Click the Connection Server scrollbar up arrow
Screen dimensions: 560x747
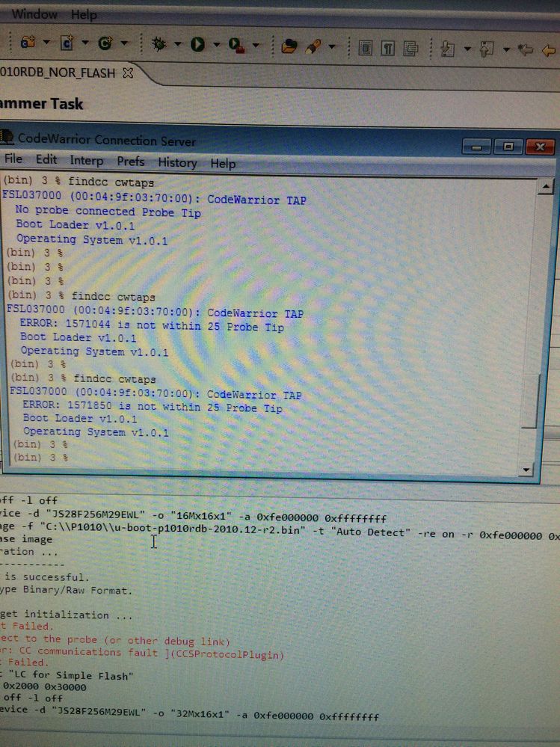tap(545, 186)
